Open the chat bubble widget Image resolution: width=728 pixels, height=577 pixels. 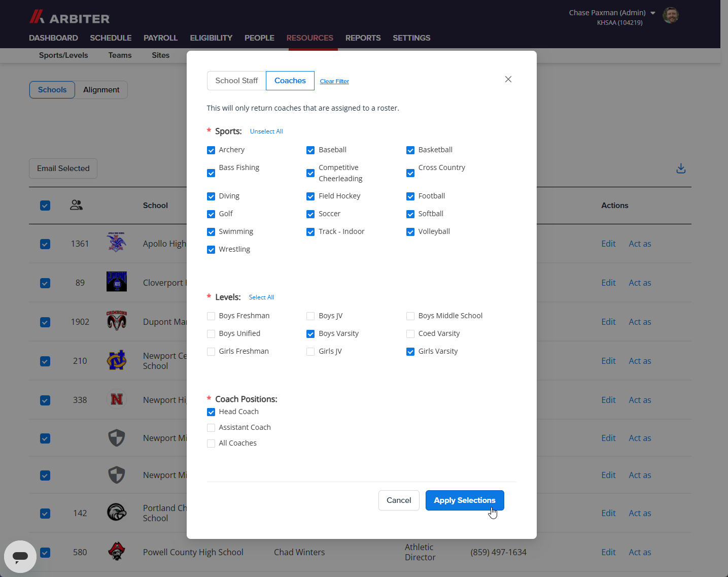(x=20, y=557)
